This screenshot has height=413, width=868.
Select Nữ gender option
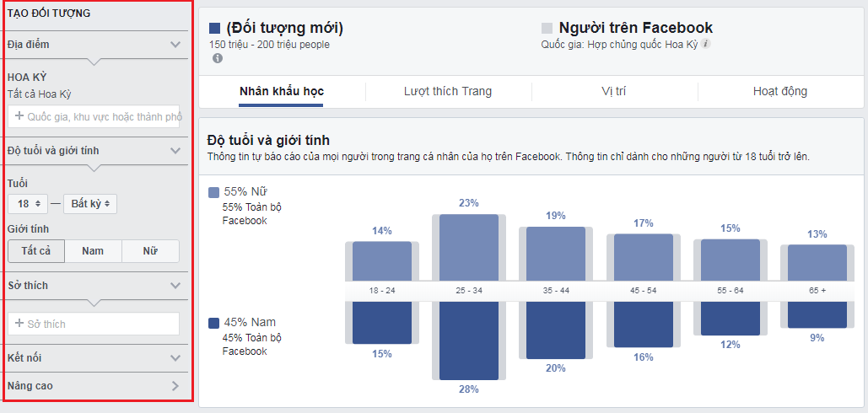[150, 251]
